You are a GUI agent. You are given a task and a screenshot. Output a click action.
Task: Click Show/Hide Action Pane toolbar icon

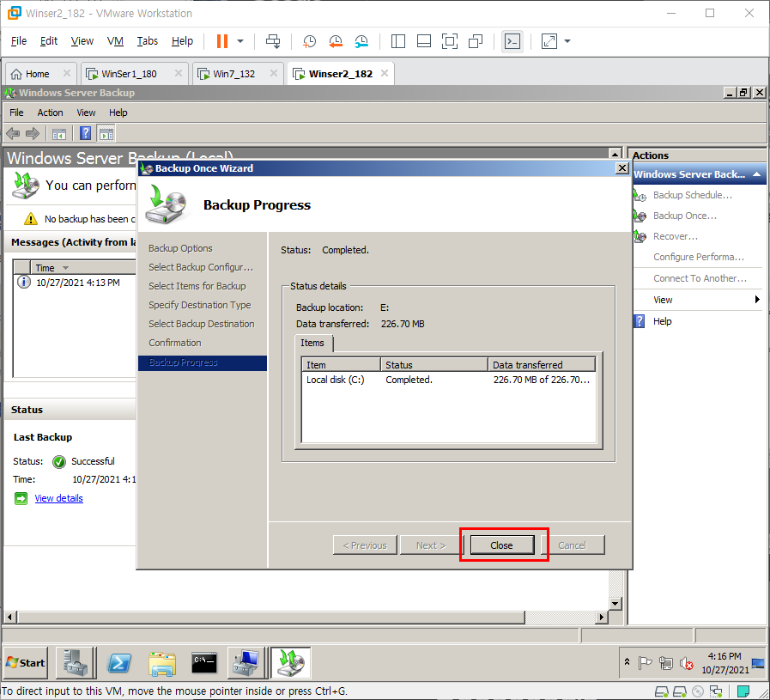click(106, 133)
